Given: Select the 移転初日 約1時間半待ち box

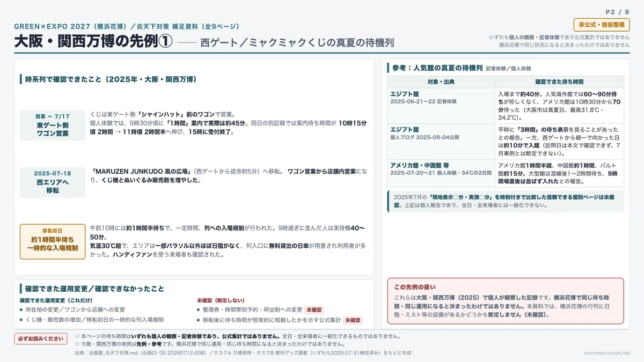Looking at the screenshot, I should 53,241.
